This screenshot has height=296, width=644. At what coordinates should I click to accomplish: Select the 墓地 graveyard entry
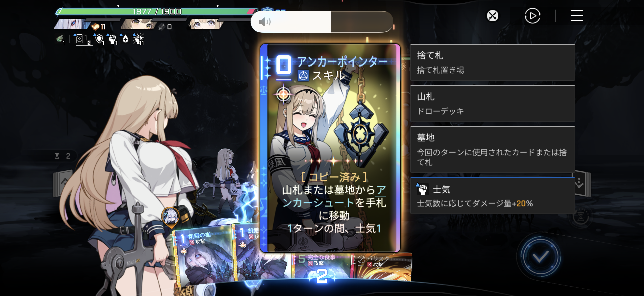[492, 149]
